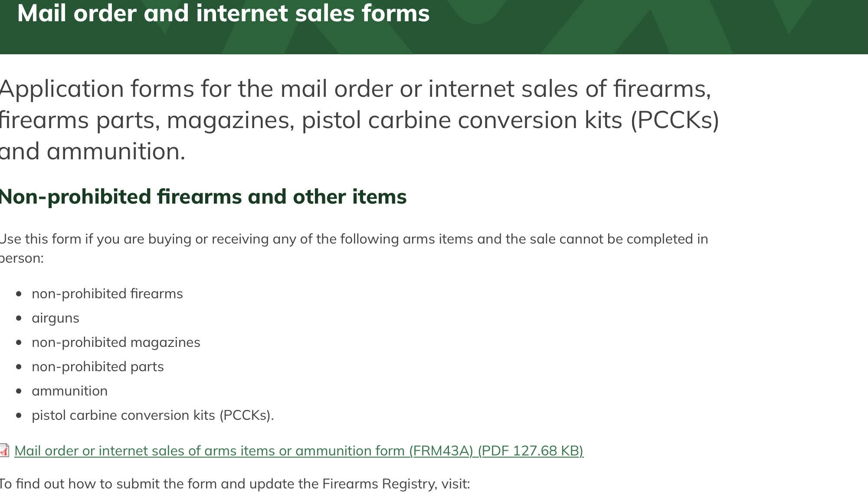Select the 'non-prohibited magazines' bullet item
This screenshot has width=868, height=501.
point(116,343)
